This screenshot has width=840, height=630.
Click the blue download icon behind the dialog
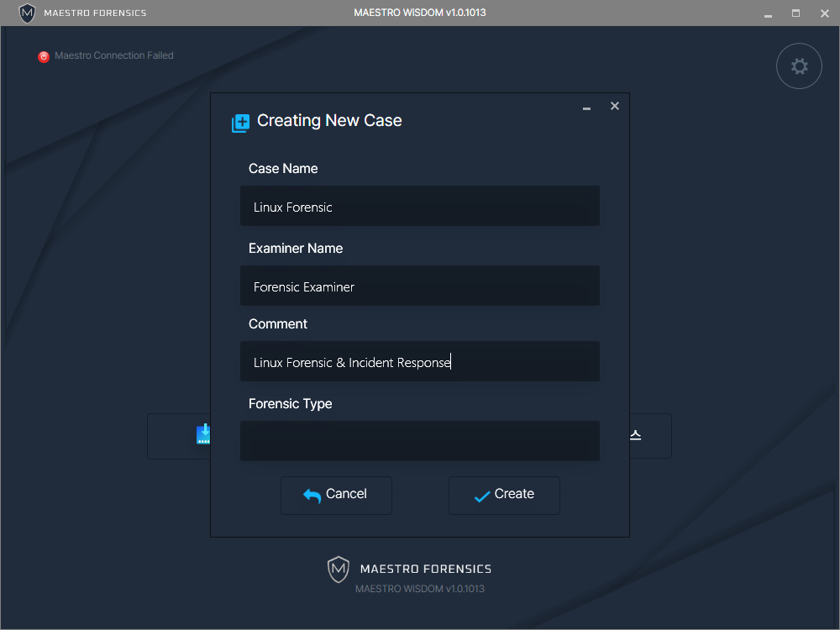[x=203, y=434]
